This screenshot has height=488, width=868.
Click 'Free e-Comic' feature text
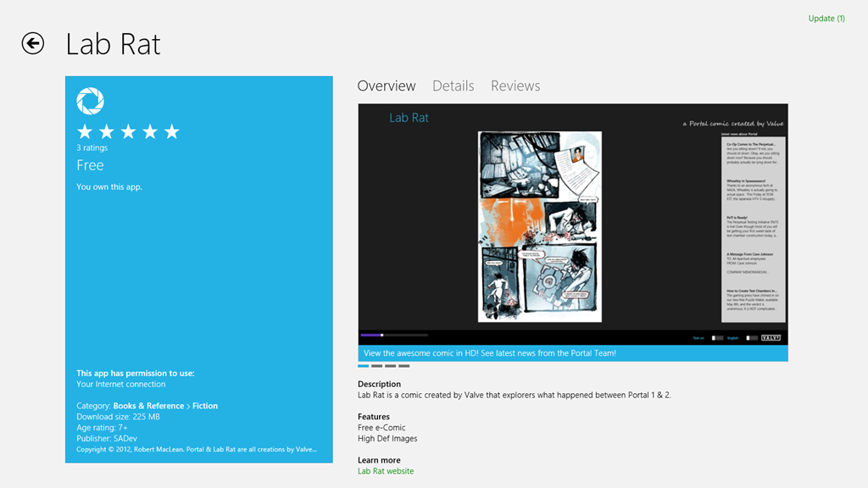click(381, 428)
